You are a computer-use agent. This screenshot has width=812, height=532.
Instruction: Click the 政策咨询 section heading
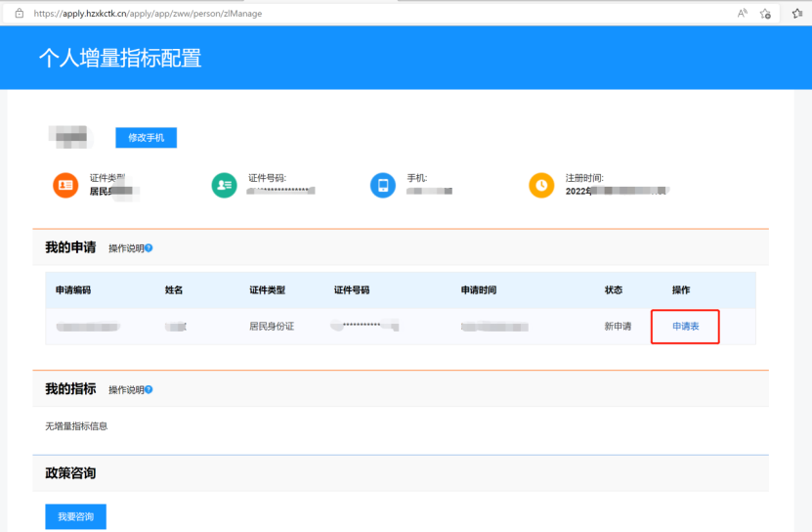pyautogui.click(x=70, y=473)
